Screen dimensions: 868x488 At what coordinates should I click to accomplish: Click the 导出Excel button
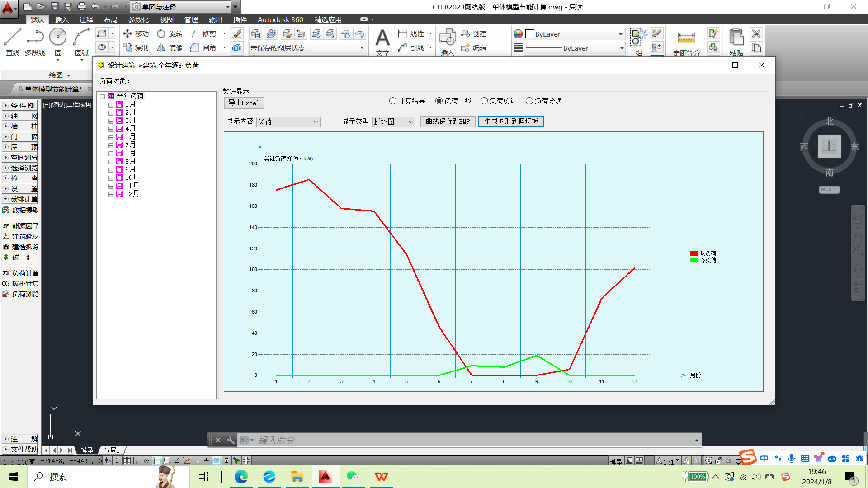244,103
